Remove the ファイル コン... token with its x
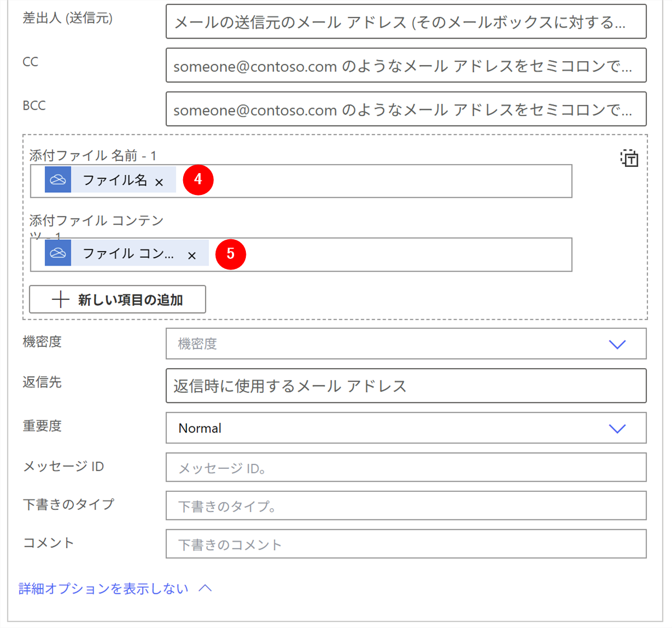Viewport: 672px width, 628px height. [192, 255]
